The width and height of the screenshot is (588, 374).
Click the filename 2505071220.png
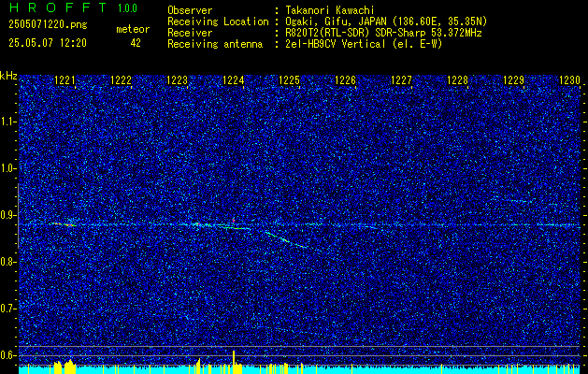[48, 25]
